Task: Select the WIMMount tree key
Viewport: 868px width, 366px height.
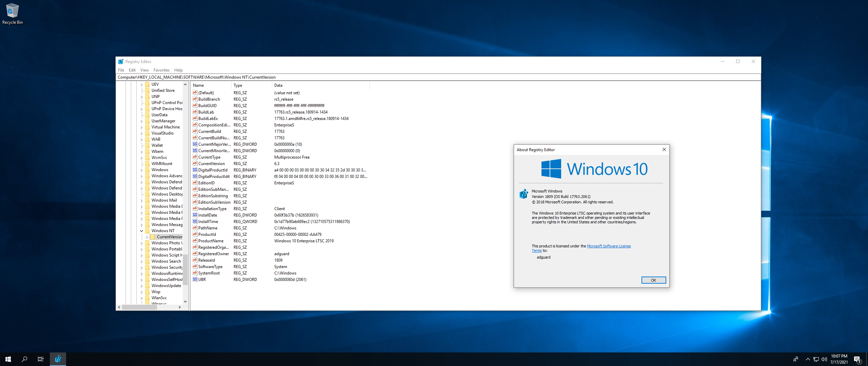Action: (162, 164)
